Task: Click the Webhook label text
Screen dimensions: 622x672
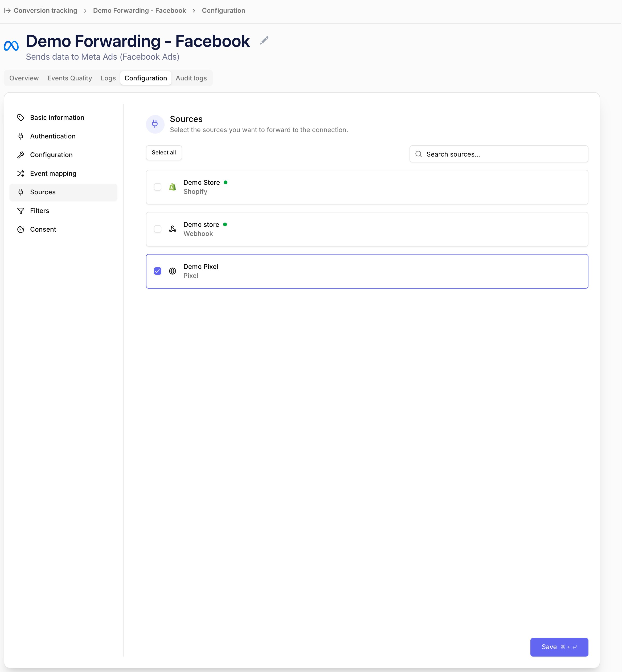Action: 198,233
